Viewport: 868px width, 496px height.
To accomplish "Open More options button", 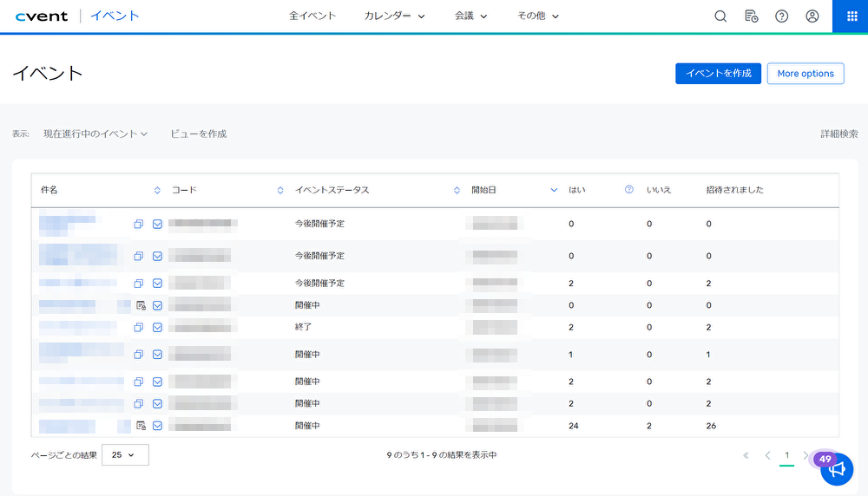I will 806,74.
